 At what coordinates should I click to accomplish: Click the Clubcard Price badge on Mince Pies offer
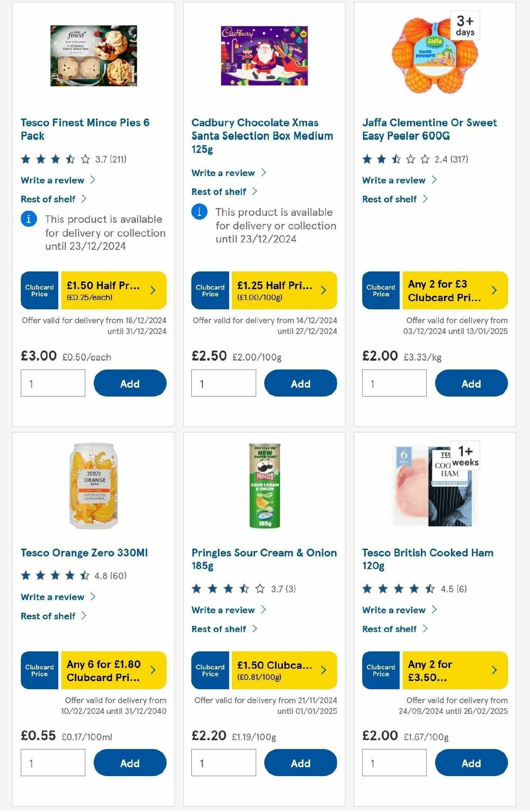coord(39,290)
